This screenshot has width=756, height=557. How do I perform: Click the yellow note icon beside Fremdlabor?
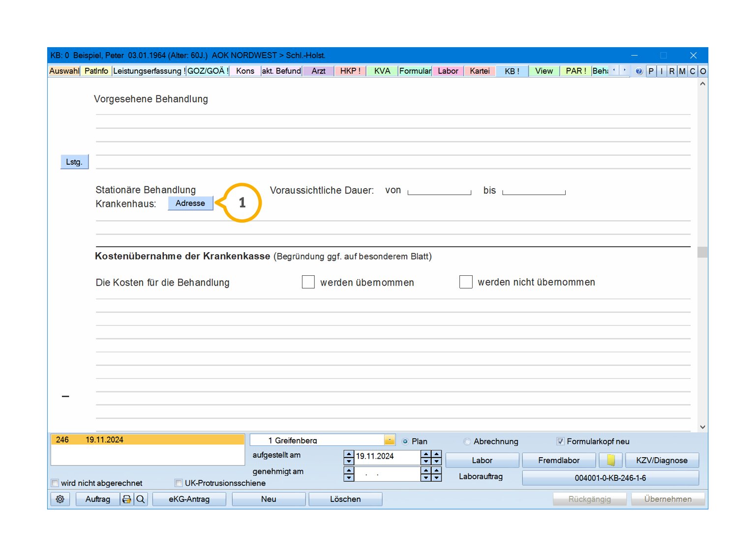[x=611, y=460]
